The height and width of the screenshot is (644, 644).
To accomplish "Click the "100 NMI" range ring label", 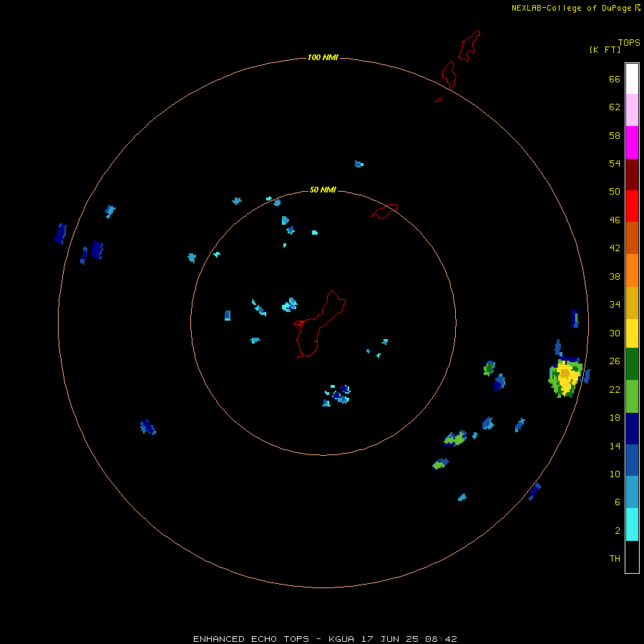I will click(323, 57).
